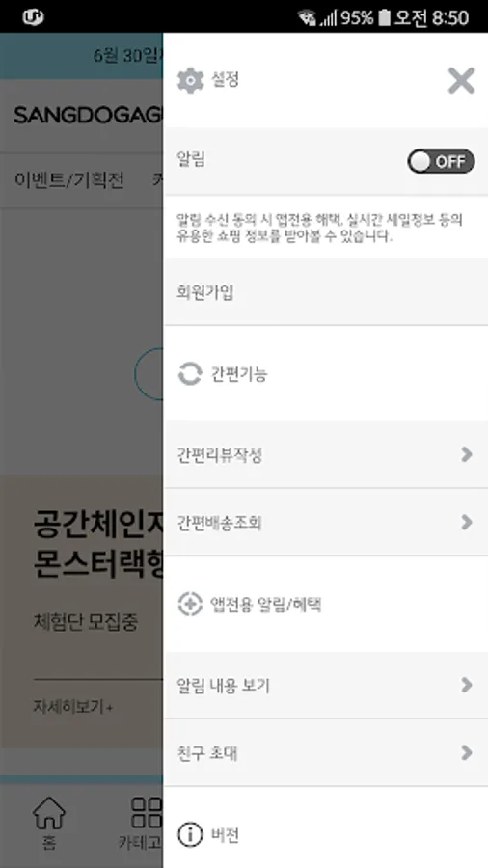Tap the SANGDOGAGU logo header
488x868 pixels.
coord(89,115)
